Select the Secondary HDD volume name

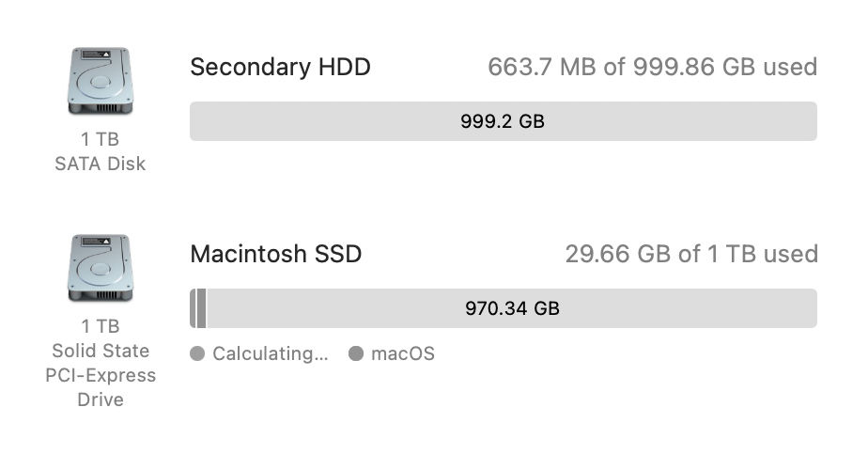coord(280,67)
